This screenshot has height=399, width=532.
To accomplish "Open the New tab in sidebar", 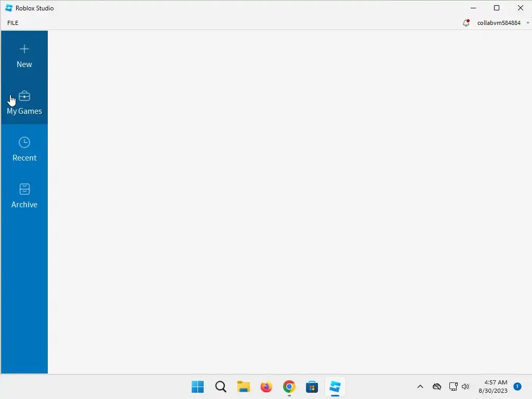I will pyautogui.click(x=24, y=54).
